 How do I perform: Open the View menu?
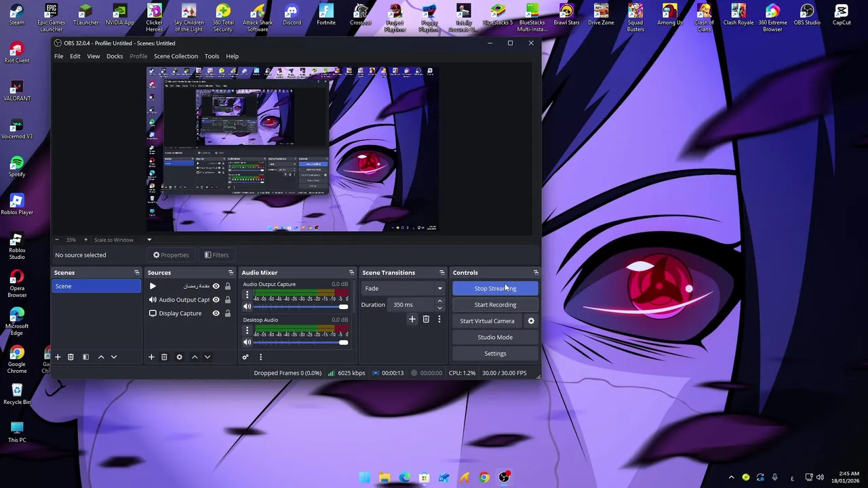coord(93,56)
